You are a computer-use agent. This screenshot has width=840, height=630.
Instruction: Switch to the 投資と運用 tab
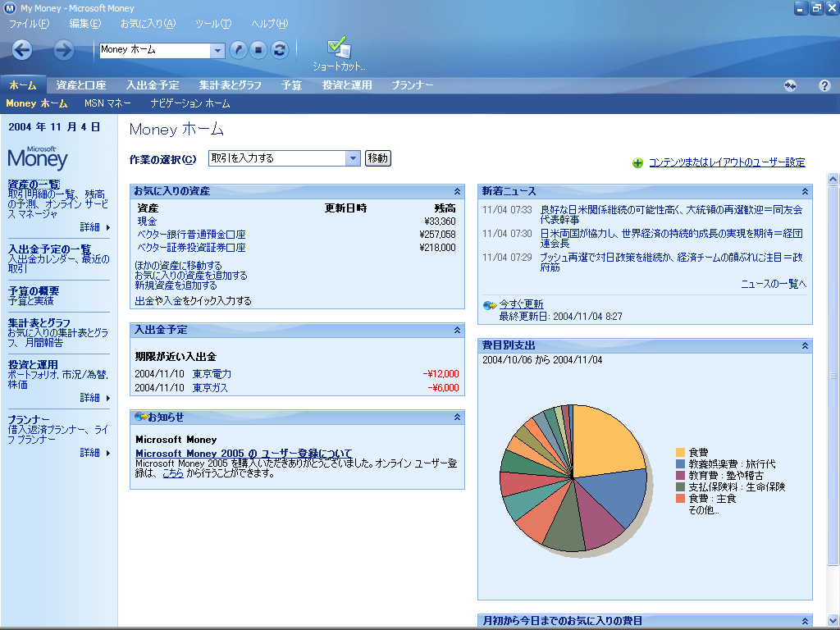(347, 85)
